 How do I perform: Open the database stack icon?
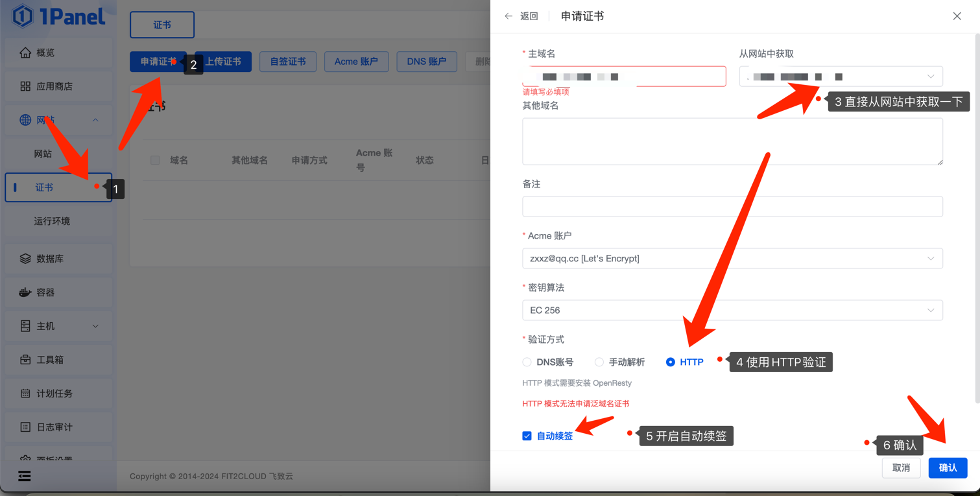coord(25,259)
